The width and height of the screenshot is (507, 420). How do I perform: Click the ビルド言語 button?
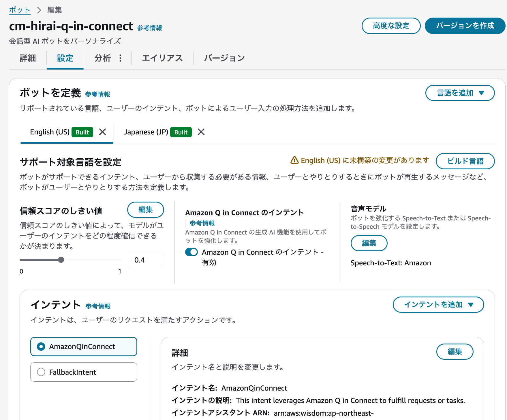pos(465,161)
